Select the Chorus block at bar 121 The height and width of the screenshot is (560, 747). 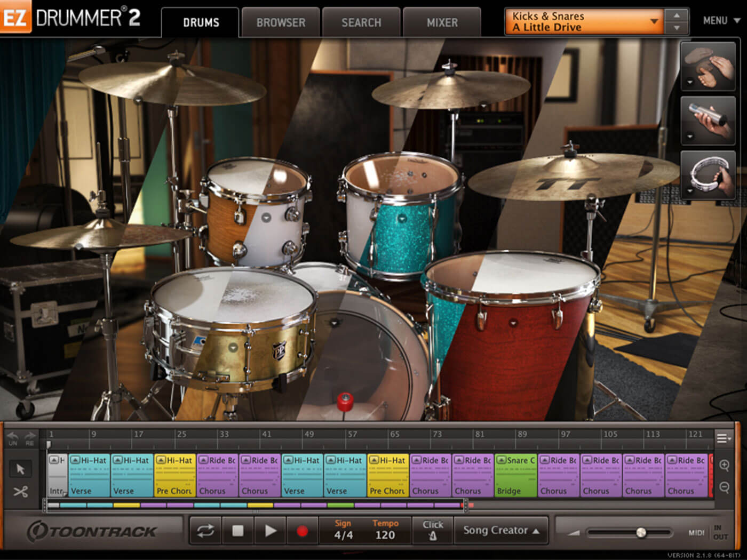click(686, 475)
